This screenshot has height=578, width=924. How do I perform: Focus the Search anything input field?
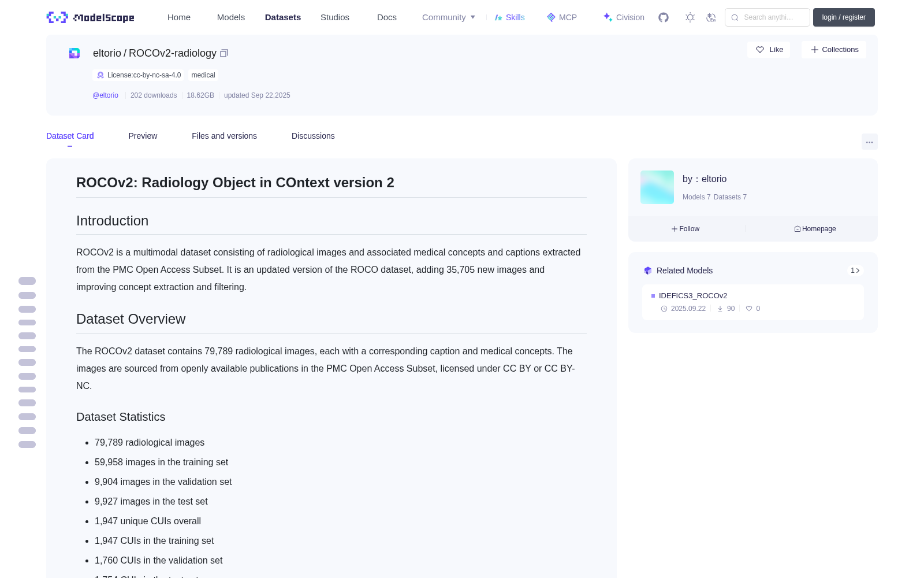(767, 17)
